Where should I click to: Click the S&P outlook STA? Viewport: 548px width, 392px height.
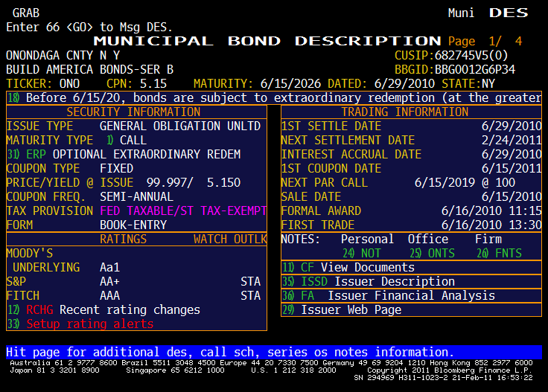[251, 281]
